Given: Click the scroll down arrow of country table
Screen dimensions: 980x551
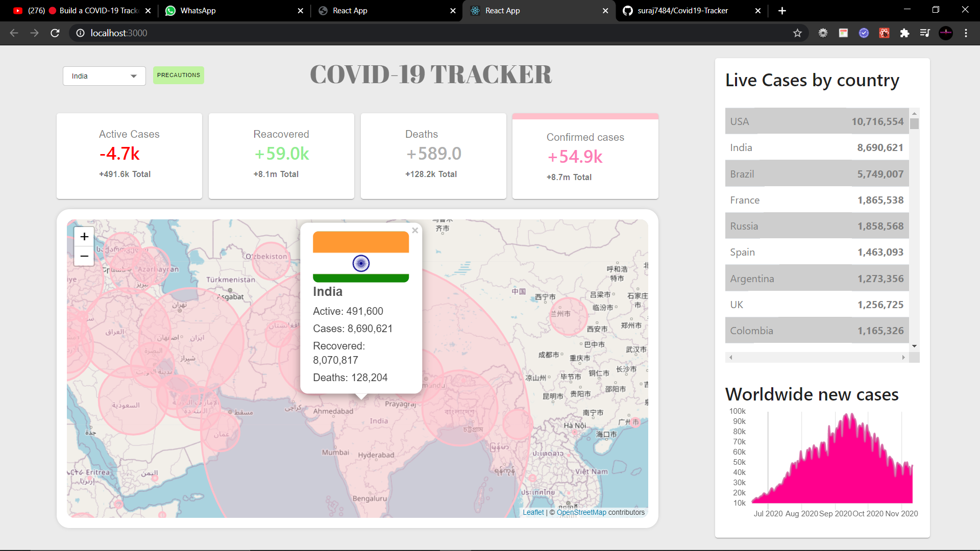Looking at the screenshot, I should click(x=914, y=346).
